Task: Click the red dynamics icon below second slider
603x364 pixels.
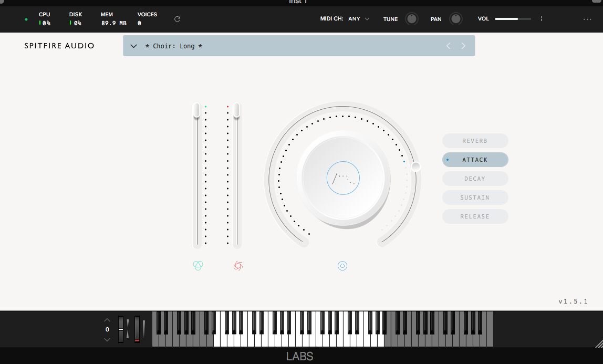Action: coord(238,266)
